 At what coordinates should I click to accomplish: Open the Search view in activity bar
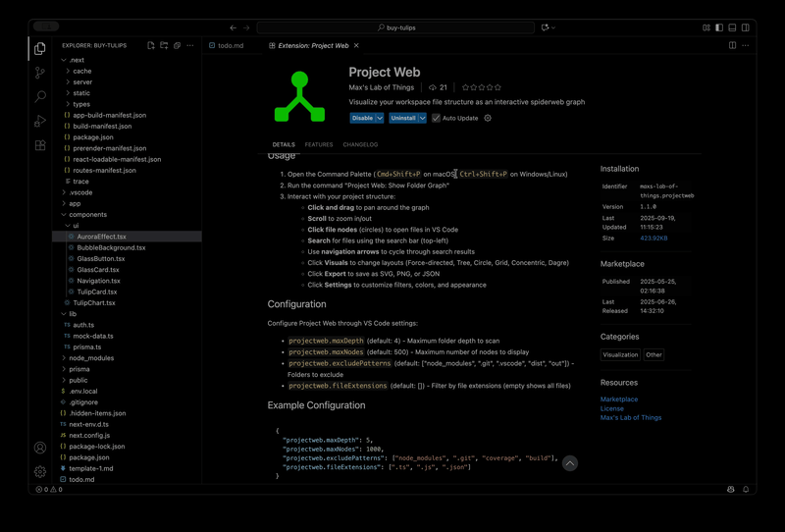[x=40, y=96]
